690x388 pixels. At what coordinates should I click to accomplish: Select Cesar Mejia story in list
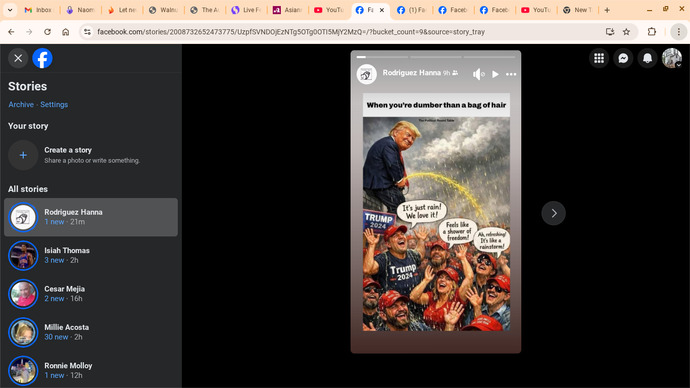[91, 293]
